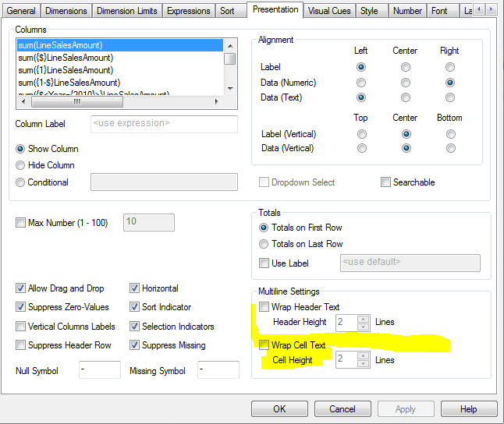Click Columns list scroll-down arrow
Screen dimensions: 504x424
click(x=230, y=89)
